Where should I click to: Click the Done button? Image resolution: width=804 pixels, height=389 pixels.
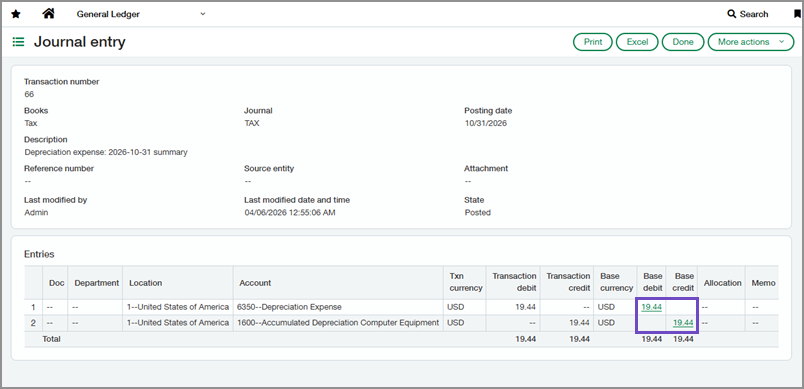point(683,42)
